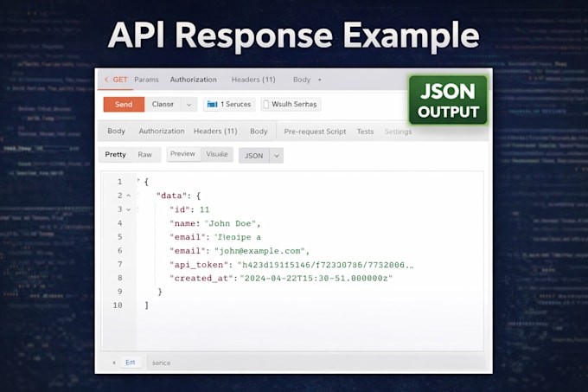
Task: Click the left arrow in the bottom bar
Action: [x=114, y=363]
